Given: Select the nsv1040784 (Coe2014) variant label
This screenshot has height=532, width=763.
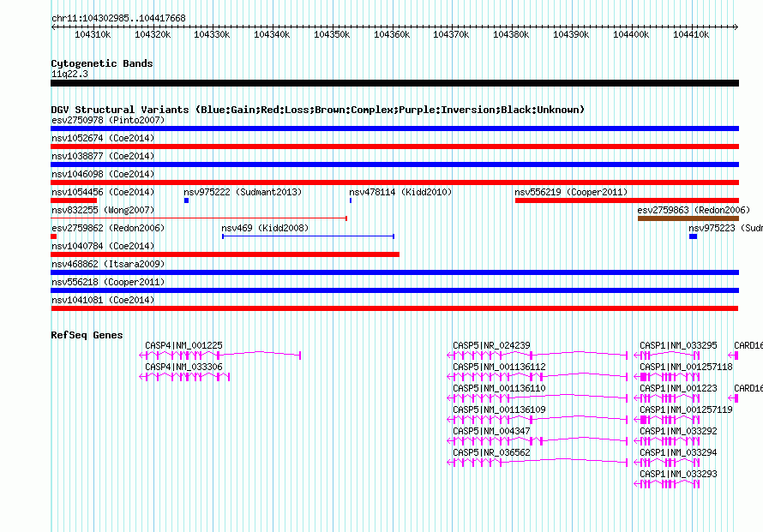Looking at the screenshot, I should click(x=103, y=246).
